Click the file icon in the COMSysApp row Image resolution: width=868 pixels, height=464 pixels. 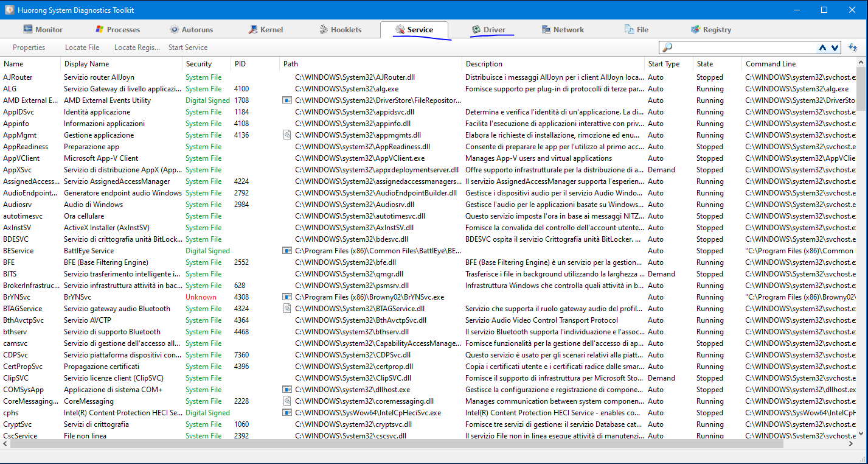coord(288,390)
